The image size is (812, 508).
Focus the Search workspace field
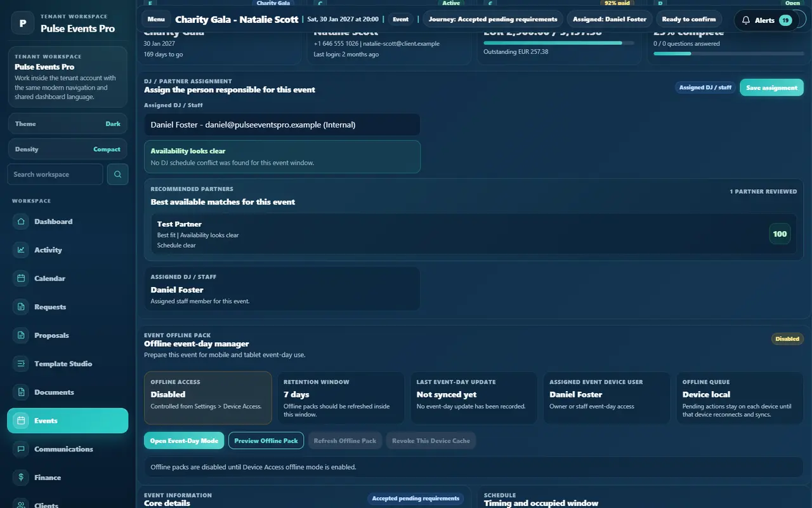(55, 174)
